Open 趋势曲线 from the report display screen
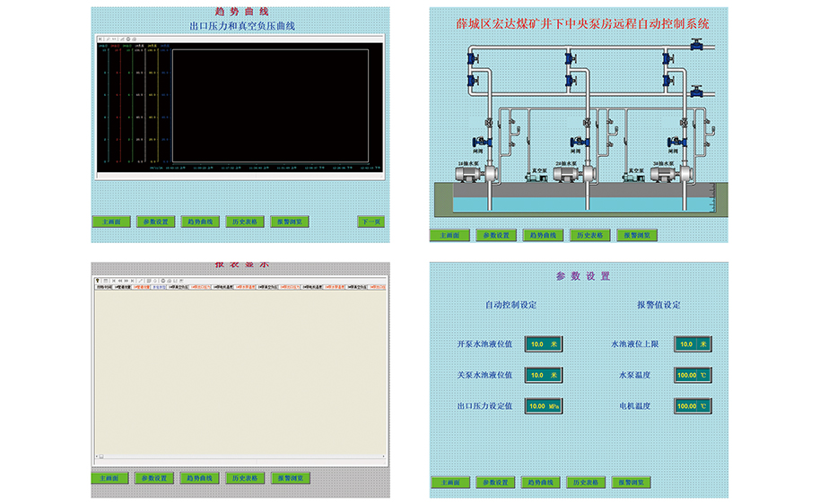Screen dimensions: 820x504 pyautogui.click(x=200, y=478)
